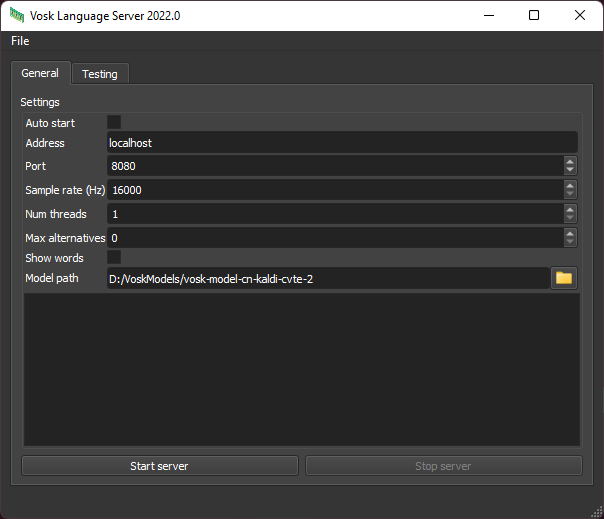This screenshot has height=519, width=604.
Task: Click the Show words label
Action: point(54,258)
